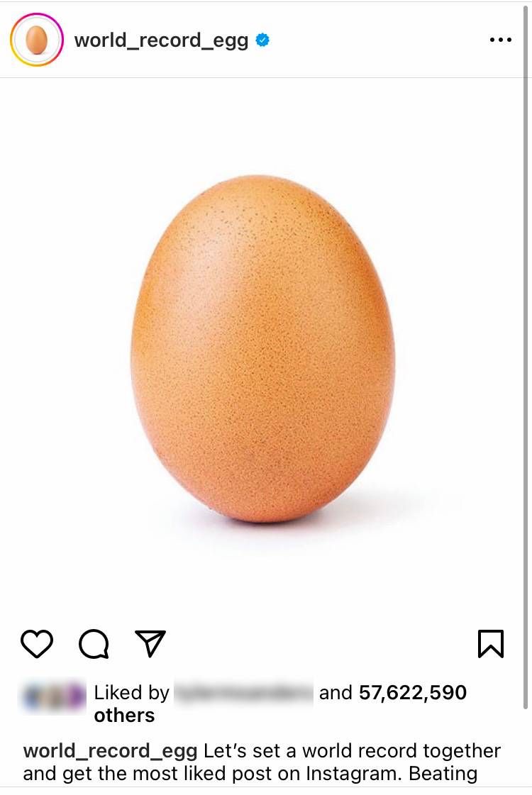
Task: Save post with the bookmark icon
Action: click(491, 644)
